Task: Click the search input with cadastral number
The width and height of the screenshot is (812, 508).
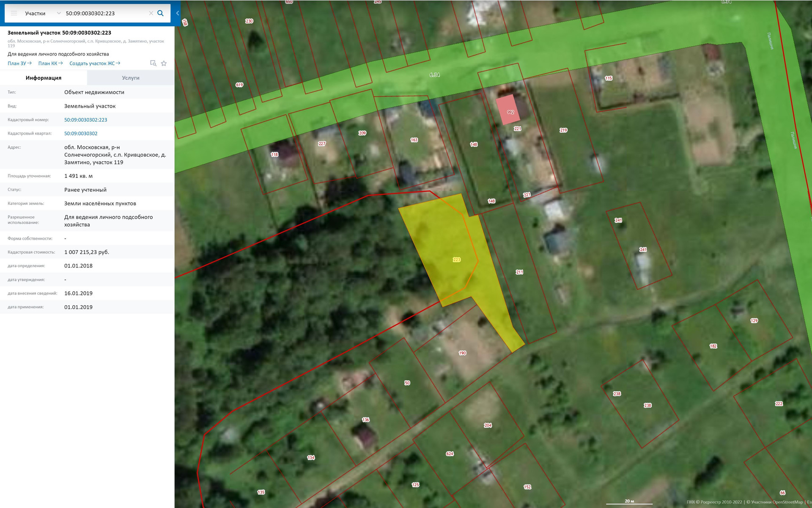Action: [106, 14]
